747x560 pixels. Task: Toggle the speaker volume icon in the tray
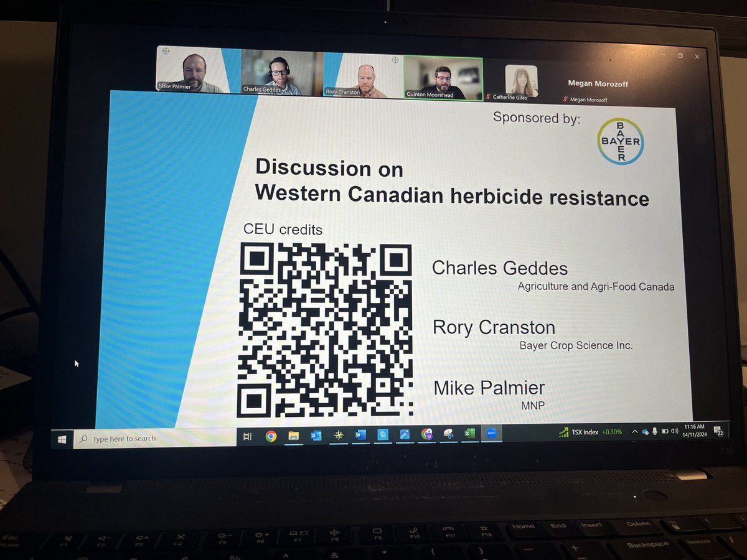[x=674, y=432]
